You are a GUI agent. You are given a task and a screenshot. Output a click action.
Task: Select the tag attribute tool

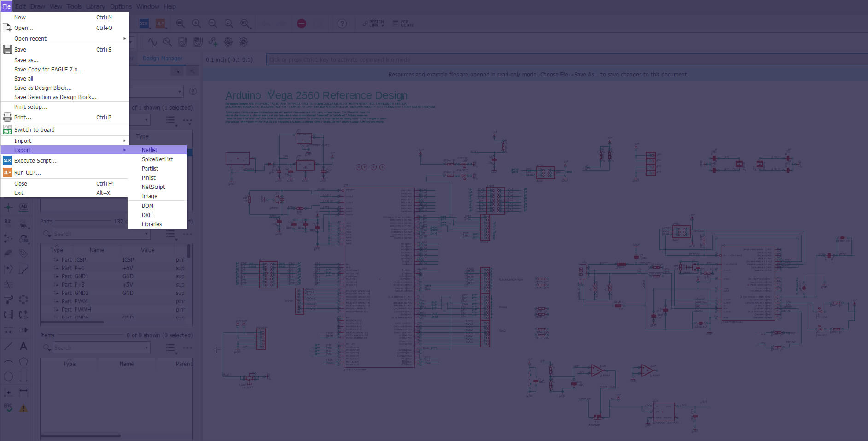pos(23,253)
